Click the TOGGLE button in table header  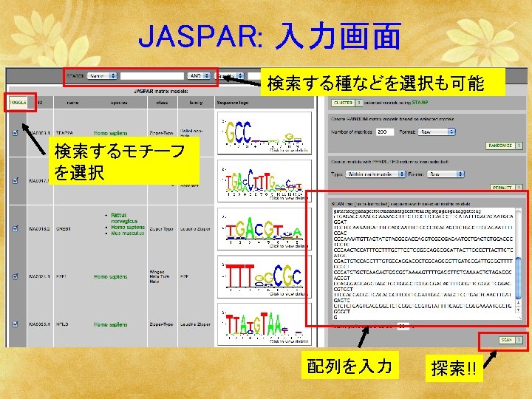(18, 102)
